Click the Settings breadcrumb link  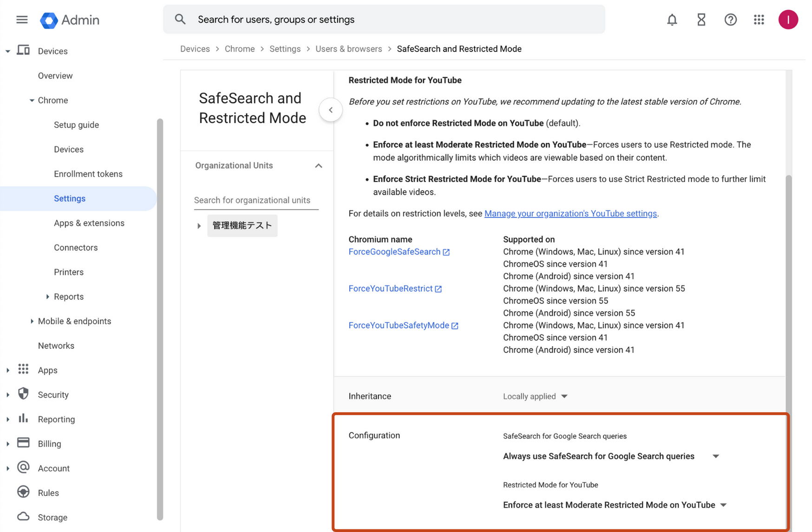285,49
